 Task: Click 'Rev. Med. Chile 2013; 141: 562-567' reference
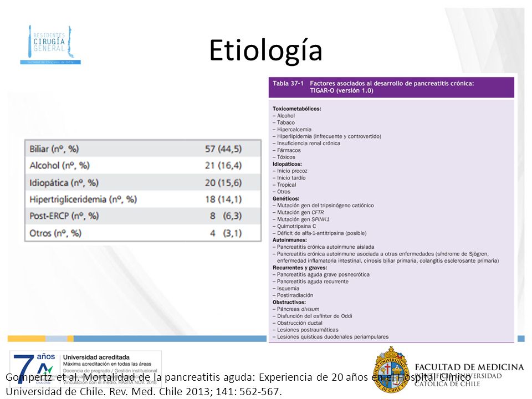tap(195, 392)
